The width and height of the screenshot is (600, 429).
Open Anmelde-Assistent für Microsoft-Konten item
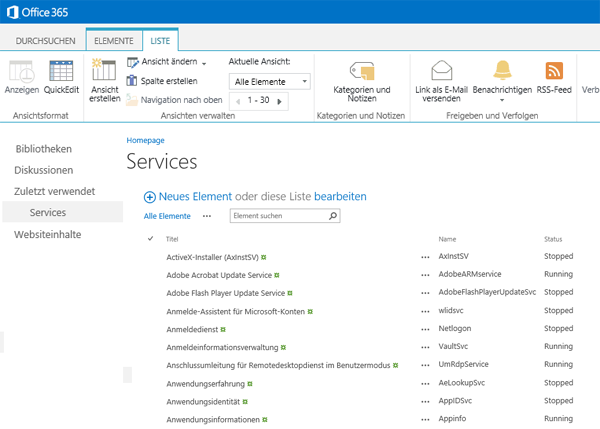(x=236, y=312)
